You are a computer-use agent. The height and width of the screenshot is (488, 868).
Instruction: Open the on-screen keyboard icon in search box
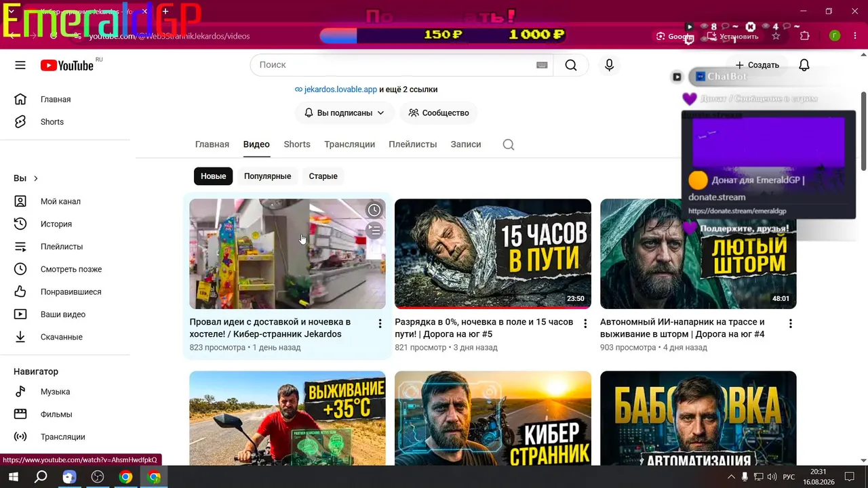click(x=542, y=65)
